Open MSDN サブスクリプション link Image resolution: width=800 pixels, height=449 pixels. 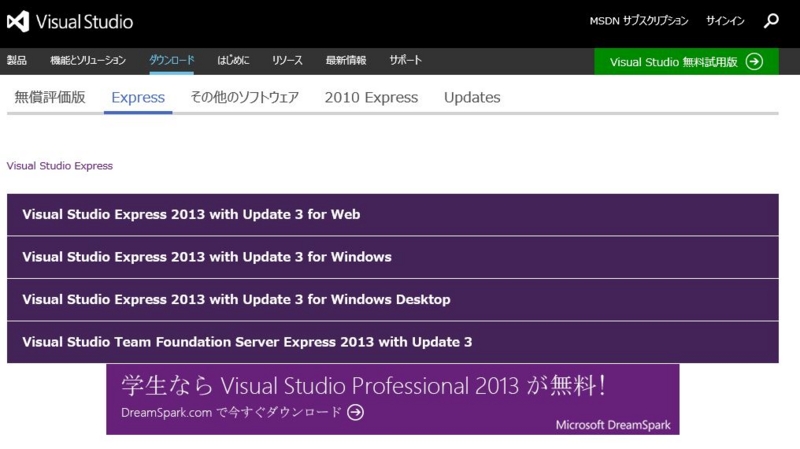639,21
